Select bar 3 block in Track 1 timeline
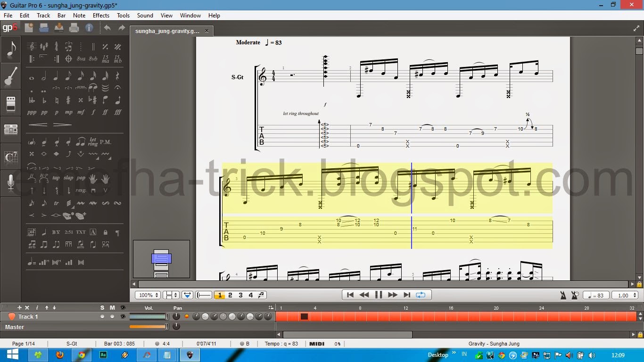 pos(304,317)
